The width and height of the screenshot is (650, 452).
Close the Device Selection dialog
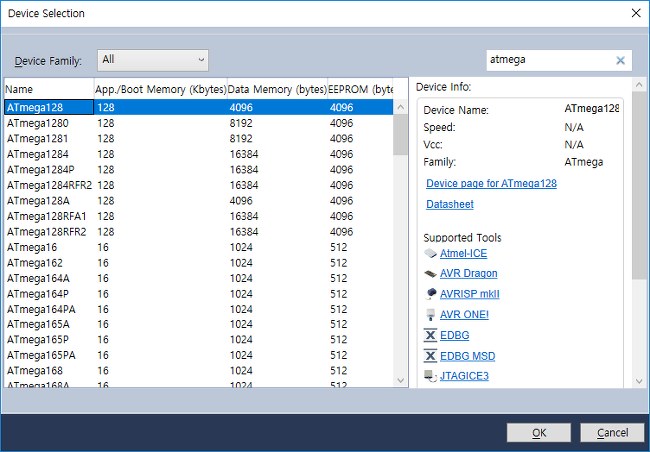[x=636, y=13]
